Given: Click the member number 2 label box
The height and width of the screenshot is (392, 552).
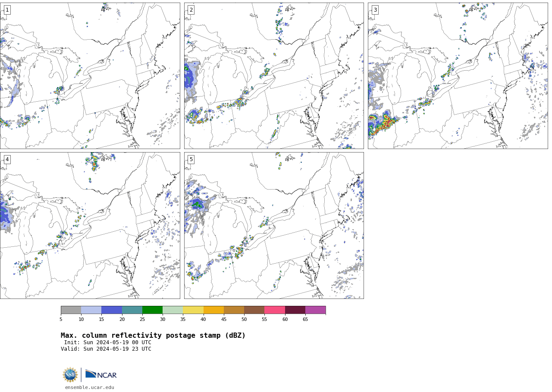Looking at the screenshot, I should (x=191, y=10).
